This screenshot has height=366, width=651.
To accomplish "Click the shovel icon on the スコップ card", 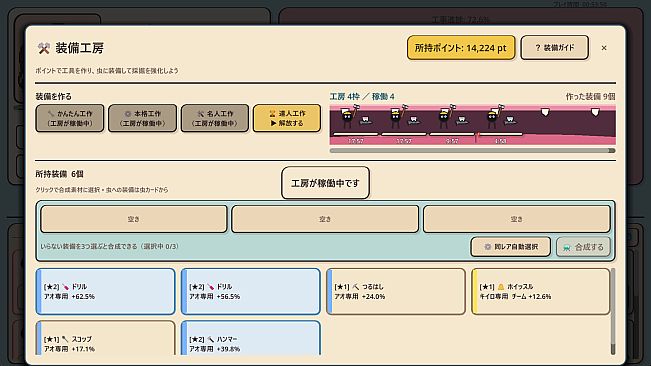I will tap(65, 339).
